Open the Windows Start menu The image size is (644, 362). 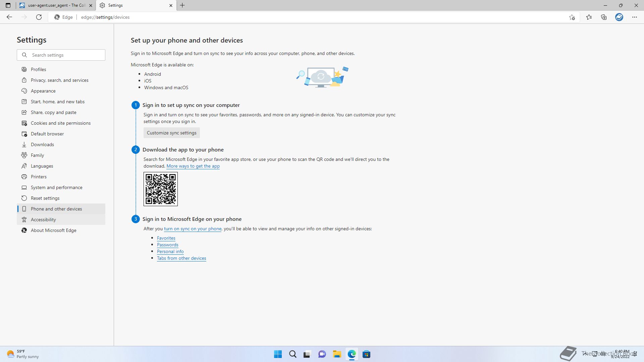(x=278, y=354)
